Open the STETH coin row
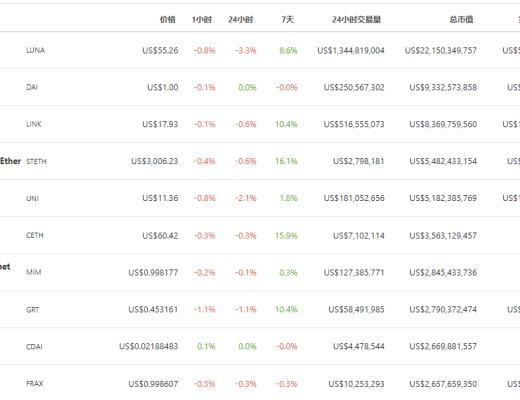 [260, 161]
